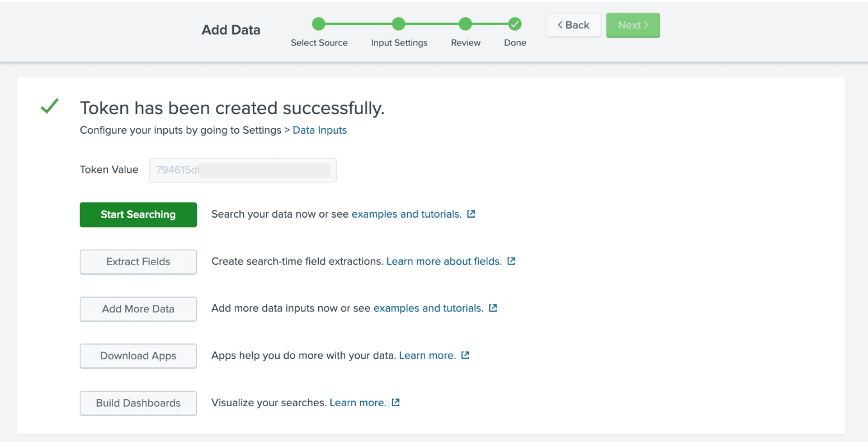This screenshot has width=868, height=442.
Task: Click the green success checkmark icon
Action: pos(49,106)
